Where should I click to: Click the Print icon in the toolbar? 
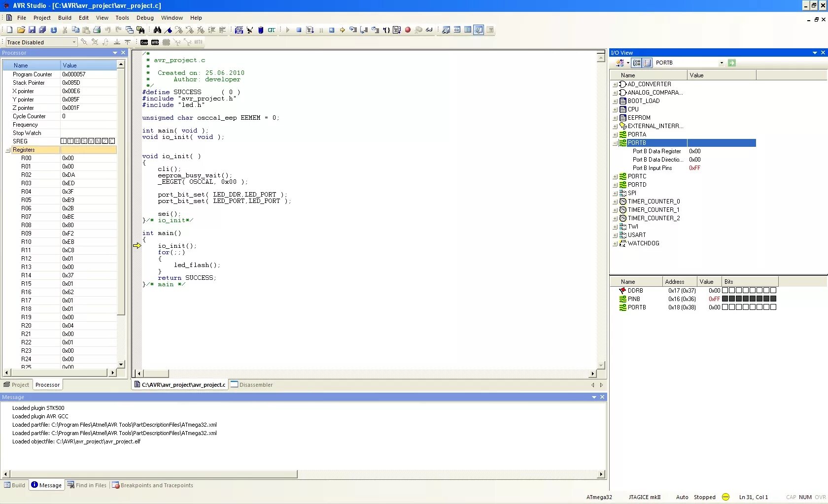click(97, 30)
